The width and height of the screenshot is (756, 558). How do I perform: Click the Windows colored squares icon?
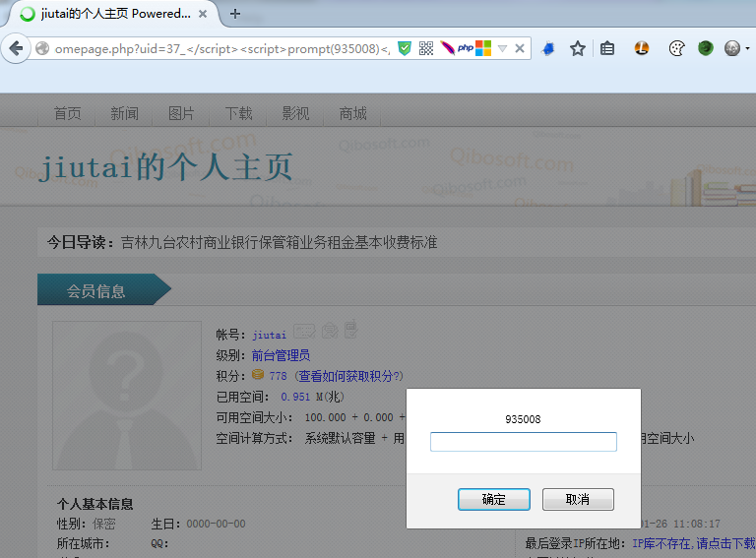[483, 48]
